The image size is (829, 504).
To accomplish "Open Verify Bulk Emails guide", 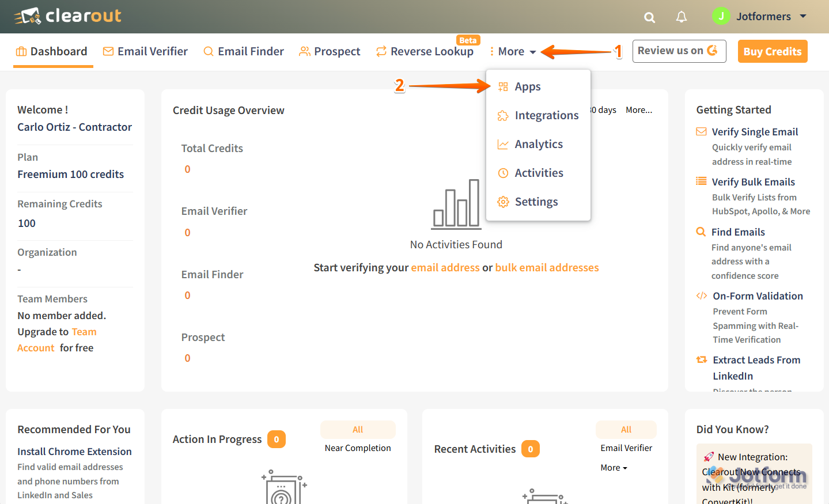I will pos(753,182).
